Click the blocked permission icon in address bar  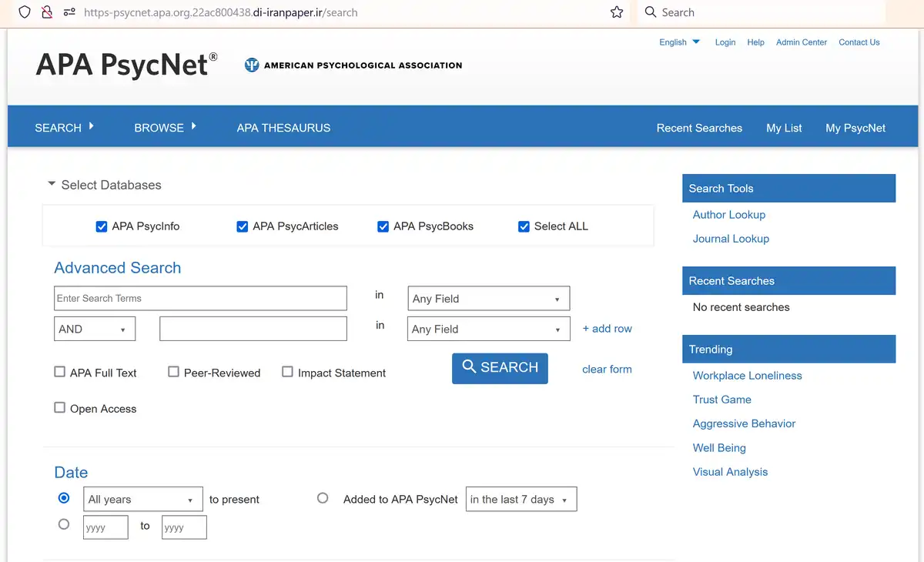pos(48,12)
